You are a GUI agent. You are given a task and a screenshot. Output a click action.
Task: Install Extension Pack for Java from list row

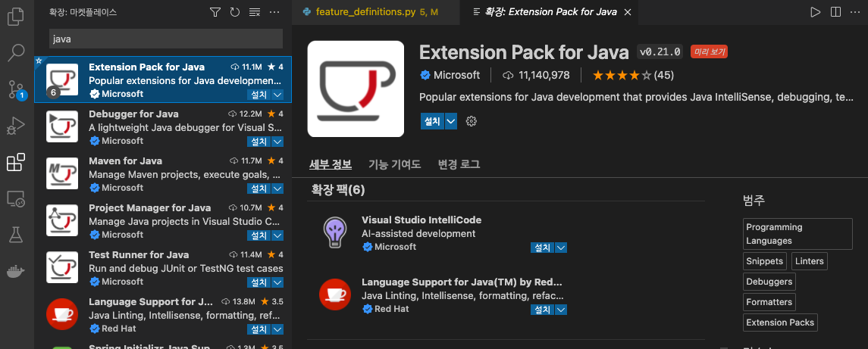point(259,95)
